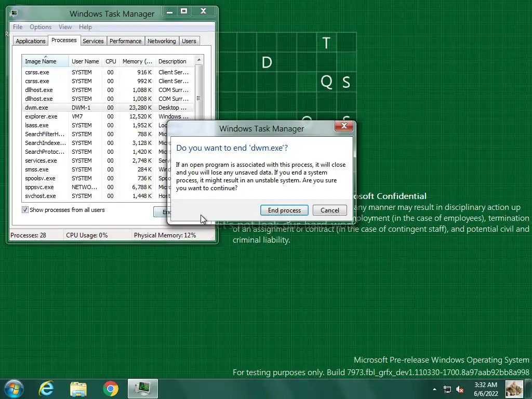
Task: Select the SearchFilterH... process
Action: click(95, 134)
